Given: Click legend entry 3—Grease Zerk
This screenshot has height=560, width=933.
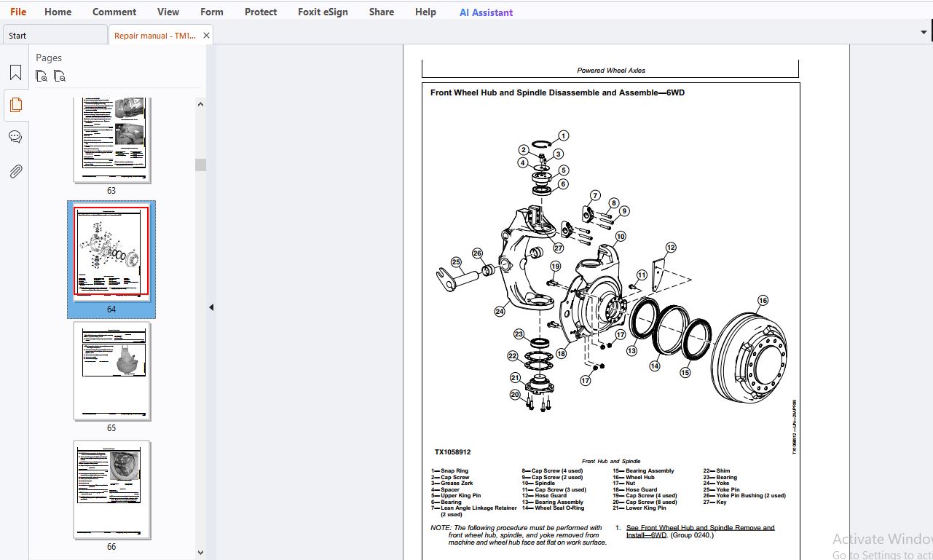Looking at the screenshot, I should (x=452, y=484).
